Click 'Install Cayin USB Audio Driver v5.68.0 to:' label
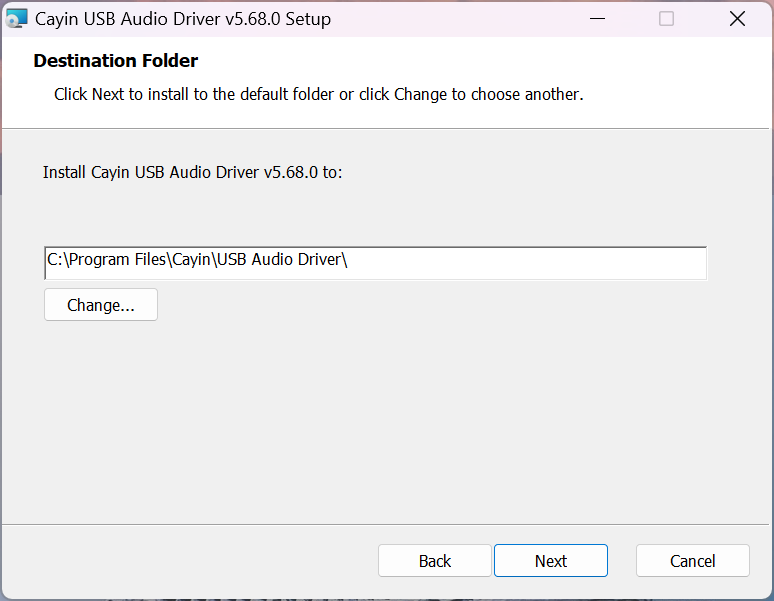 tap(192, 172)
